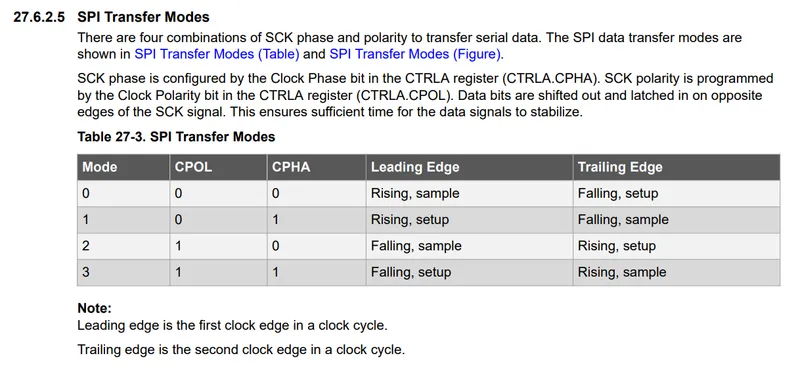This screenshot has height=368, width=800.
Task: Click the 'Rising, sample' leading edge cell
Action: (x=469, y=193)
